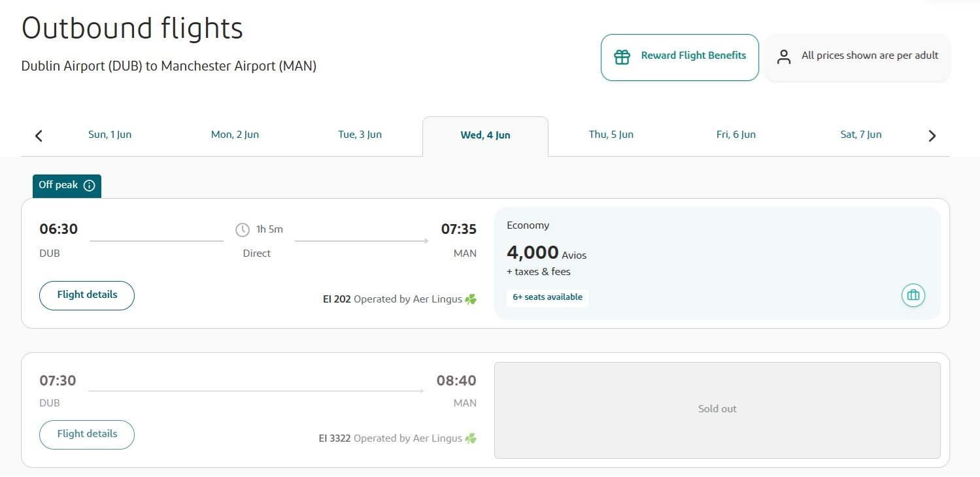Select the Thu, 5 Jun tab
The height and width of the screenshot is (477, 980).
pos(611,135)
